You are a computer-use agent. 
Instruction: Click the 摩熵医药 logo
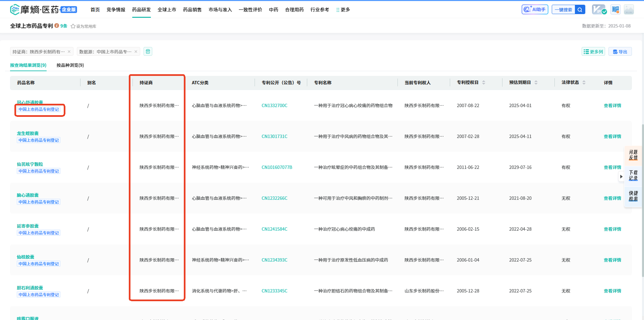point(44,9)
